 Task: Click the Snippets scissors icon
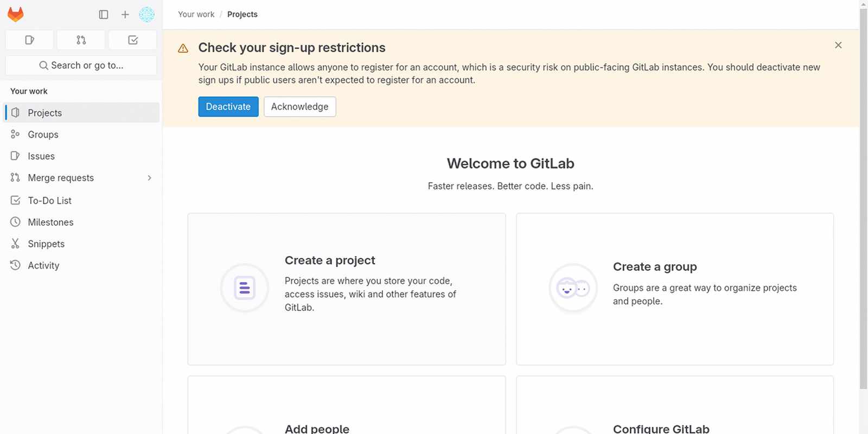click(15, 244)
